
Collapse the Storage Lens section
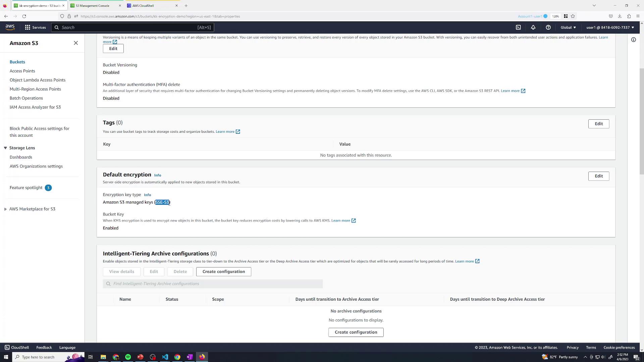pos(5,148)
